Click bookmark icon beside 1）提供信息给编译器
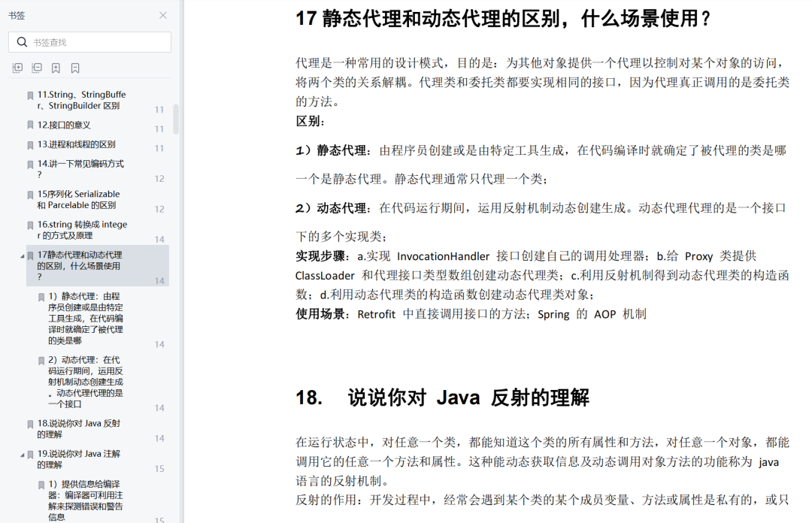The height and width of the screenshot is (523, 812). pos(41,485)
